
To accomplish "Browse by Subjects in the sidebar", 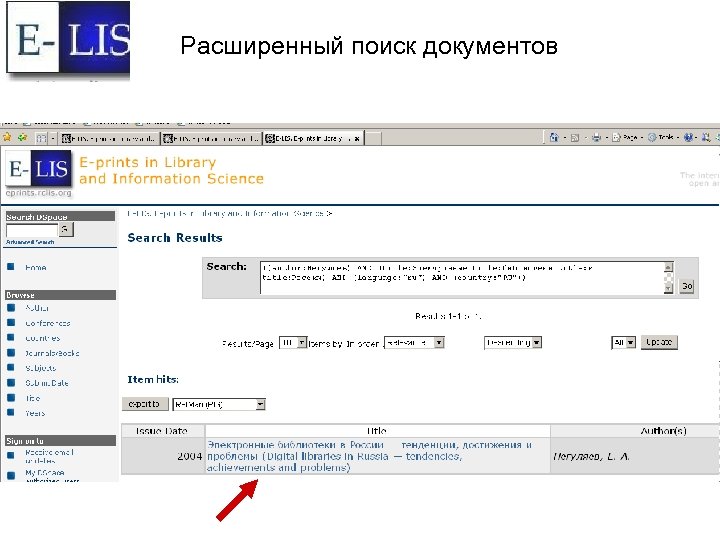I will pyautogui.click(x=40, y=368).
